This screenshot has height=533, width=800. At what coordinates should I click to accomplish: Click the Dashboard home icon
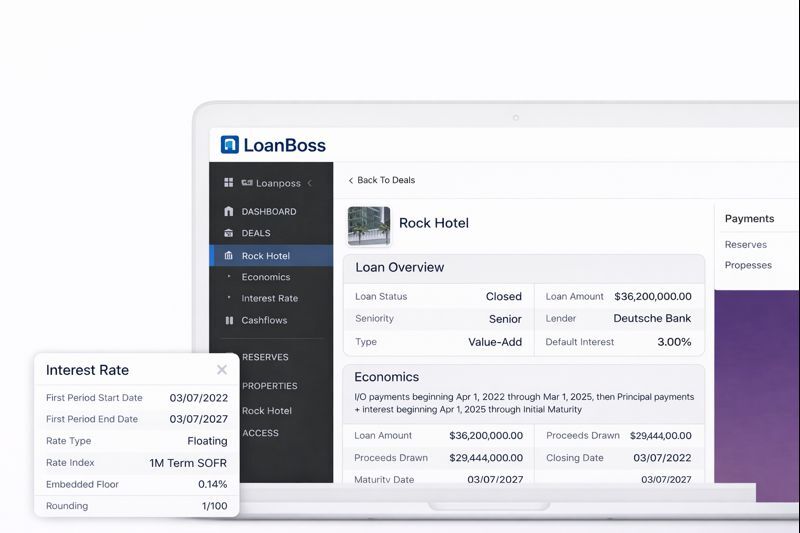[x=229, y=212]
